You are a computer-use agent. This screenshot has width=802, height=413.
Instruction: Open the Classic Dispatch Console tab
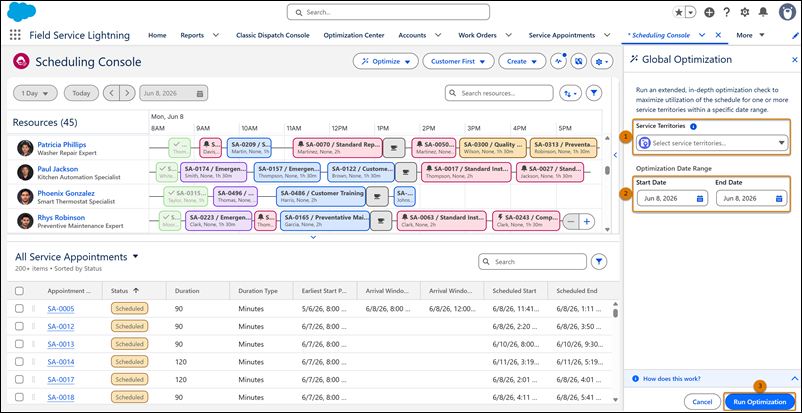[x=273, y=35]
